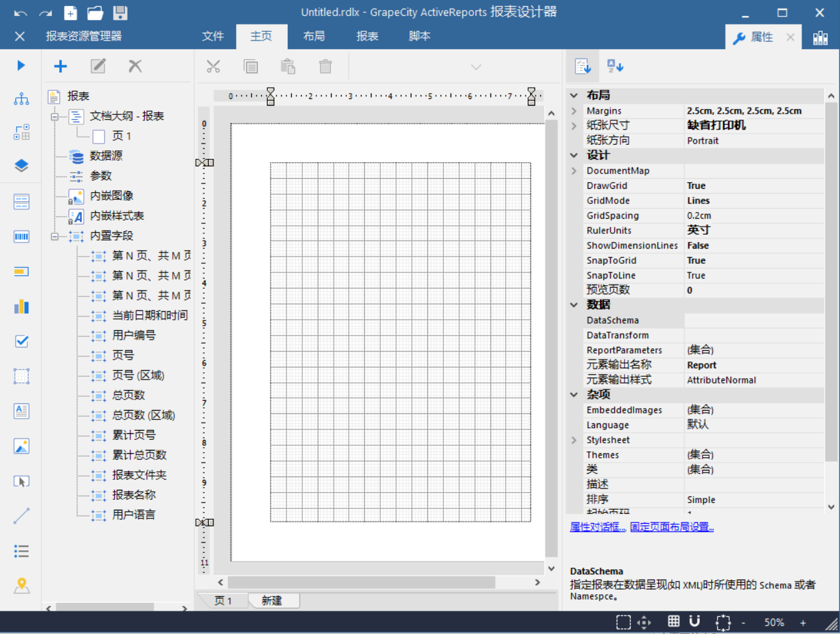Toggle selection mode in status bar
Viewport: 840px width, 634px height.
coord(623,622)
